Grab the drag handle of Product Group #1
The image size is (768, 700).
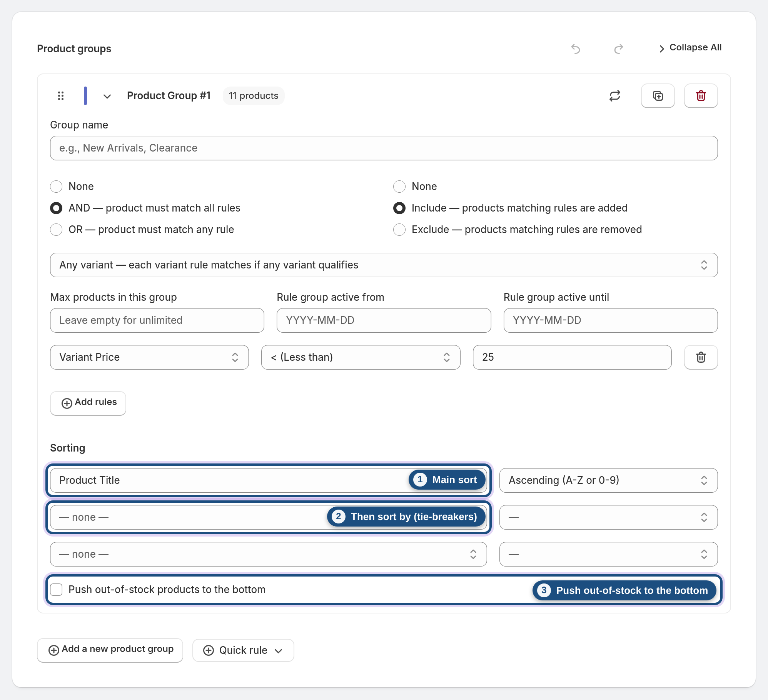(x=61, y=96)
